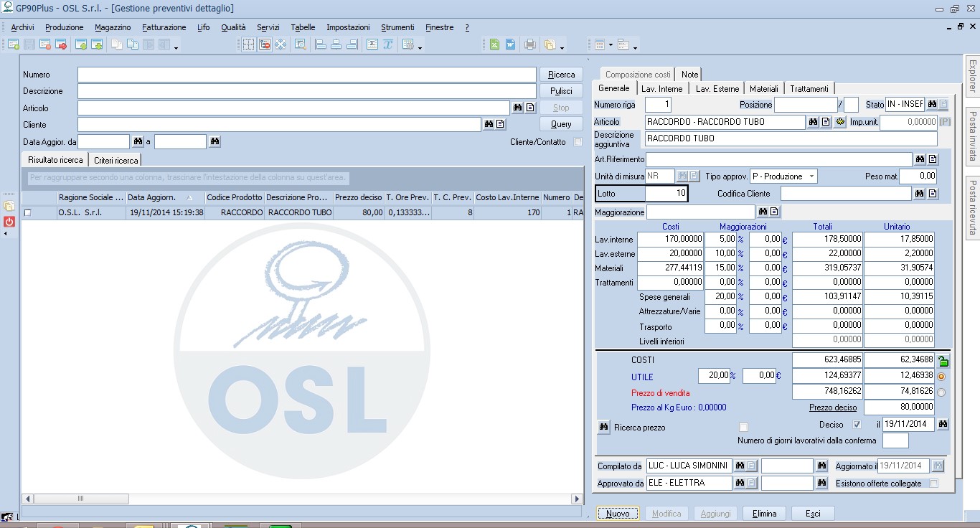Open the Fatturazione menu
Image resolution: width=980 pixels, height=528 pixels.
click(x=164, y=27)
